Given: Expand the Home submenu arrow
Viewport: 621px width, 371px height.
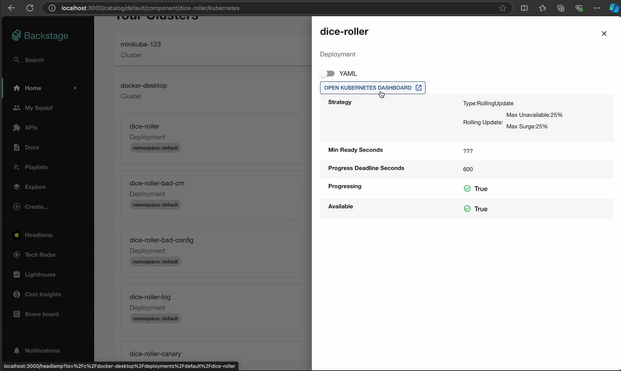Looking at the screenshot, I should coord(75,88).
